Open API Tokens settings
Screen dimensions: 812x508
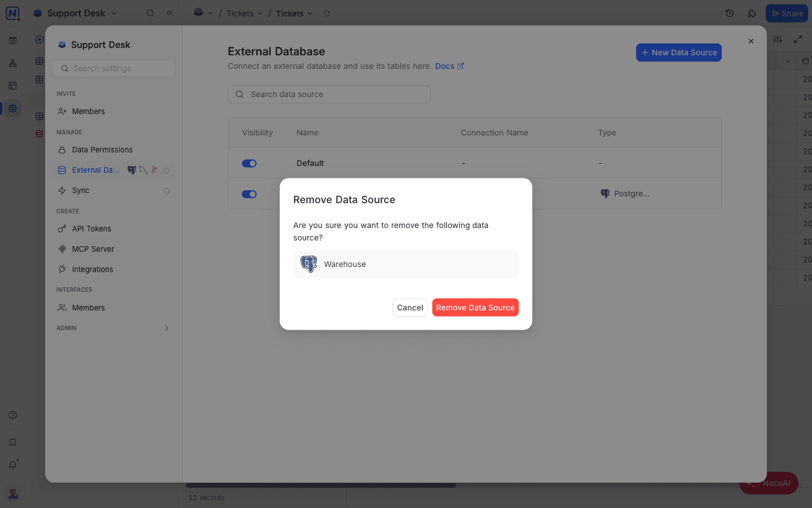(x=113, y=229)
